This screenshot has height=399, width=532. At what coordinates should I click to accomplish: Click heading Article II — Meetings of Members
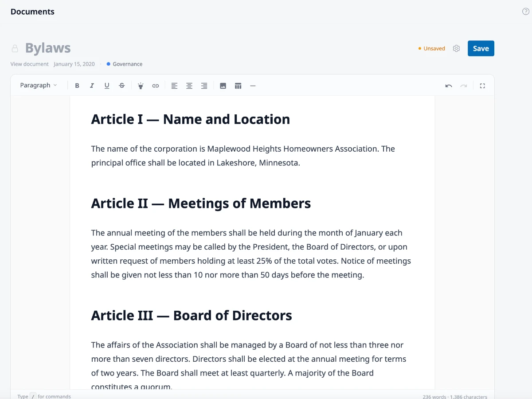pyautogui.click(x=201, y=203)
